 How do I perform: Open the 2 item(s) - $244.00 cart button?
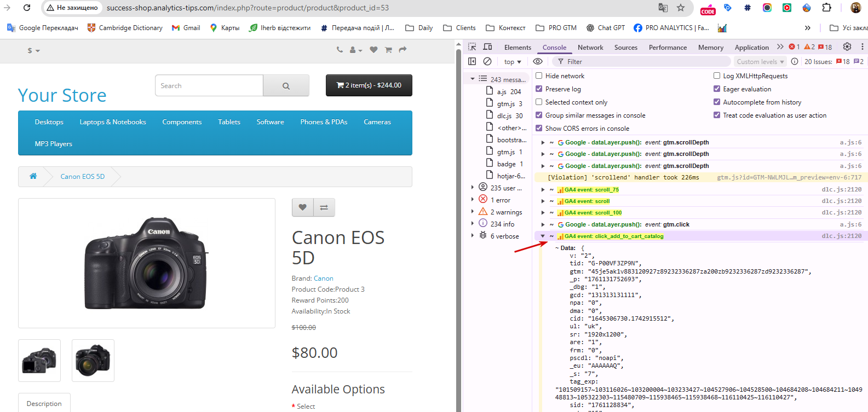(x=369, y=85)
